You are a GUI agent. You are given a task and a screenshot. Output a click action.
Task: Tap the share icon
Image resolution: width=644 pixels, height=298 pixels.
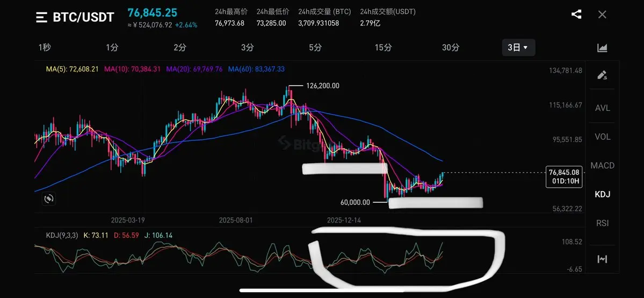(576, 15)
